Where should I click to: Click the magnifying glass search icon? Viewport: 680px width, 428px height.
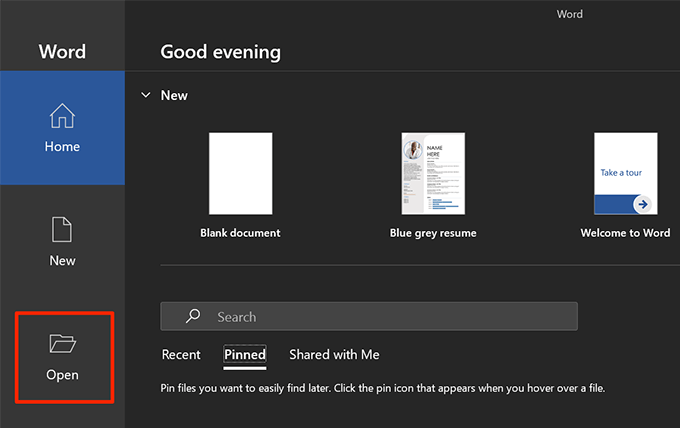coord(193,316)
